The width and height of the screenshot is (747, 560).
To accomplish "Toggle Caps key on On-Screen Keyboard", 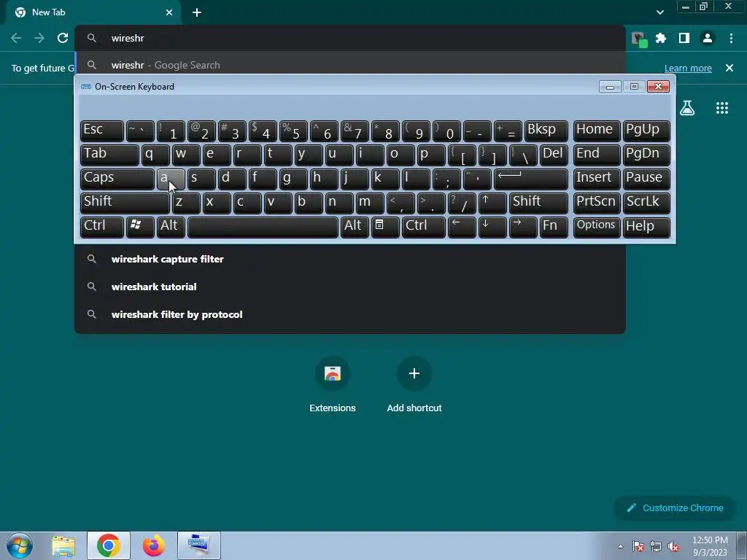I will coord(117,179).
